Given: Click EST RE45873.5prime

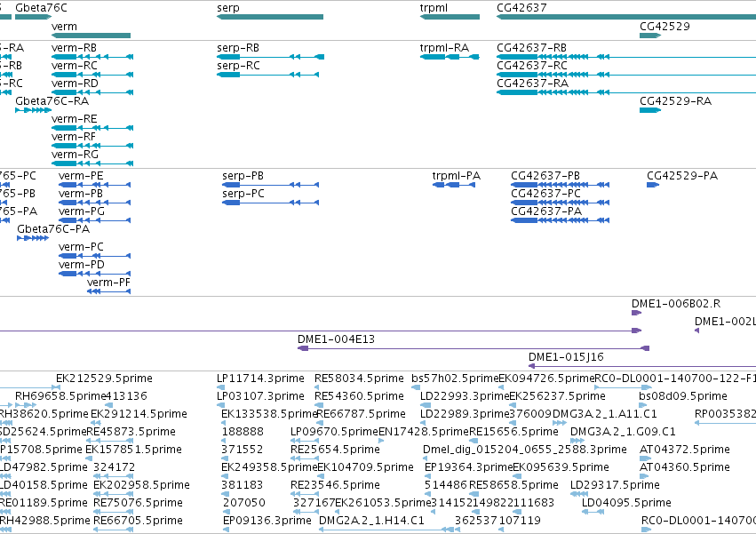Looking at the screenshot, I should tap(131, 432).
